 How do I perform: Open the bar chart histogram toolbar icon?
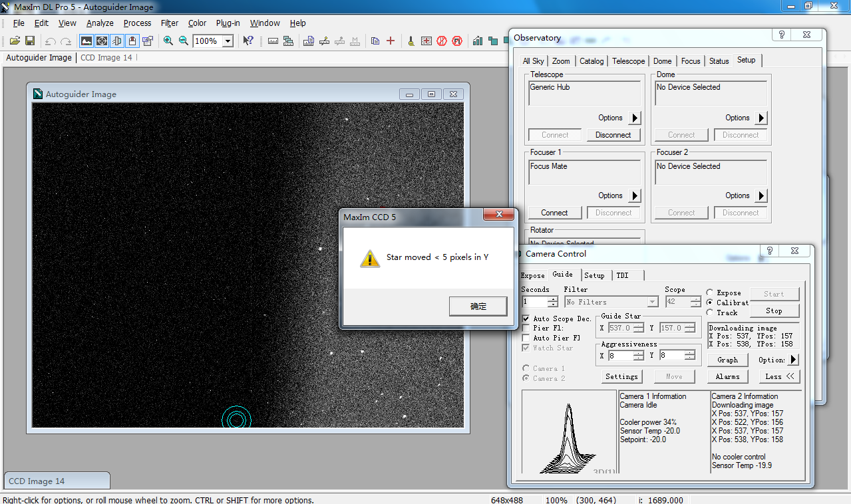click(x=478, y=41)
